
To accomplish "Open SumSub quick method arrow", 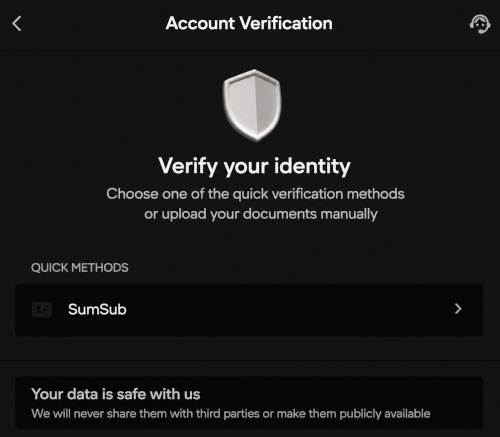I will (x=458, y=309).
